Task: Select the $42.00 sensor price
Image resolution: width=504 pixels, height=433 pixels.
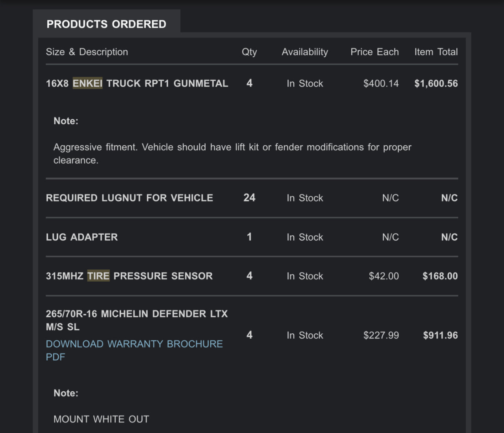Action: pos(384,276)
